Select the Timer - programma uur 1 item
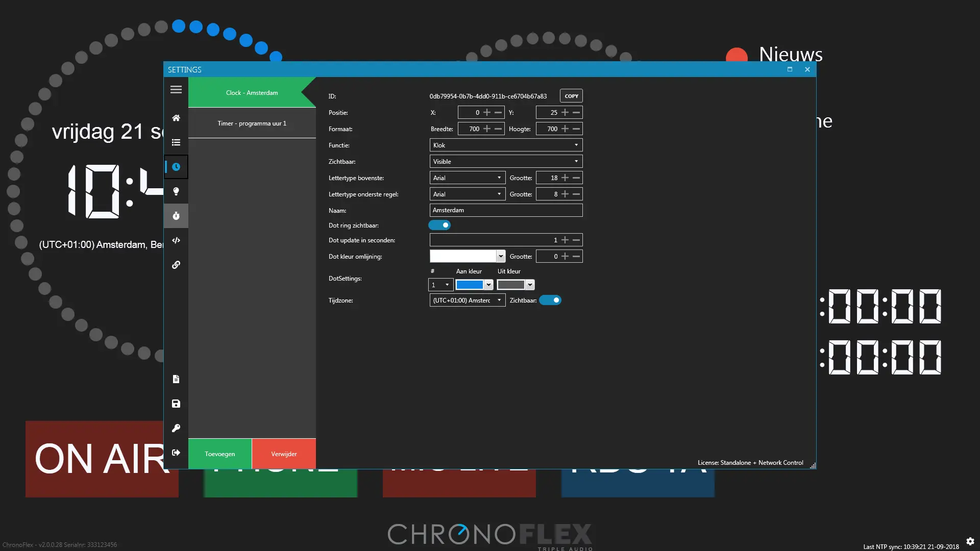Image resolution: width=980 pixels, height=551 pixels. click(252, 123)
